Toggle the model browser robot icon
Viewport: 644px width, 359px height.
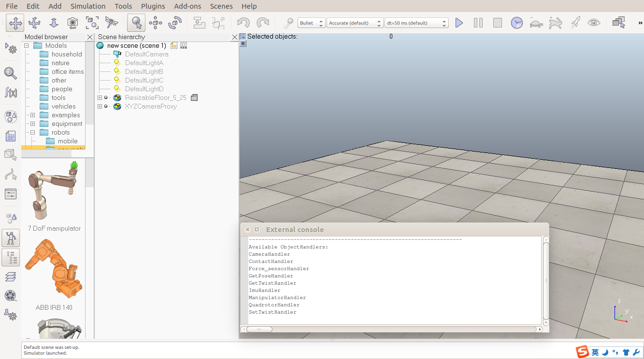(11, 238)
